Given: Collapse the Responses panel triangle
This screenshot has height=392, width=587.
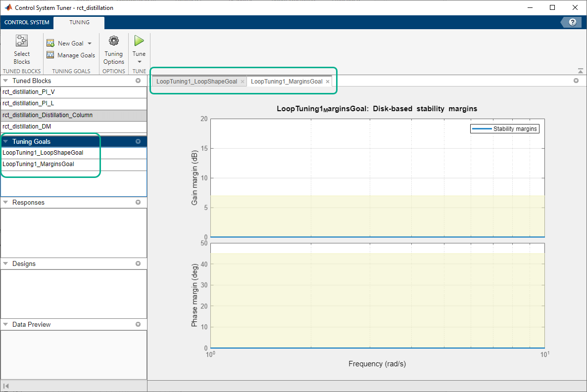Looking at the screenshot, I should pos(5,202).
